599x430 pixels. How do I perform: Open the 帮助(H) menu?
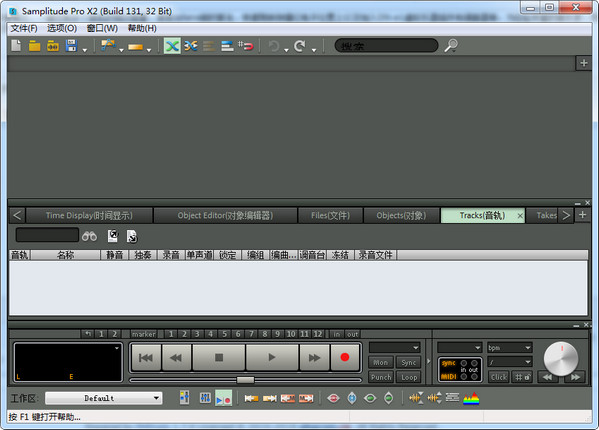click(x=142, y=29)
